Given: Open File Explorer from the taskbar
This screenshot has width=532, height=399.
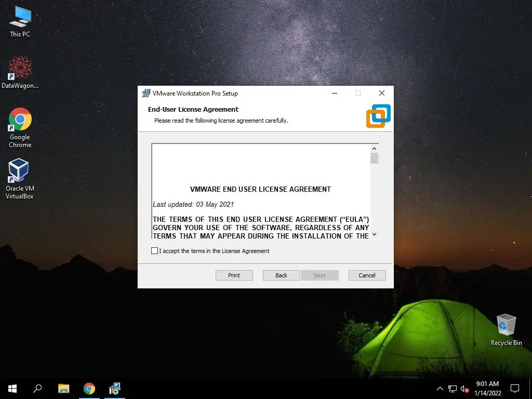Looking at the screenshot, I should 63,389.
